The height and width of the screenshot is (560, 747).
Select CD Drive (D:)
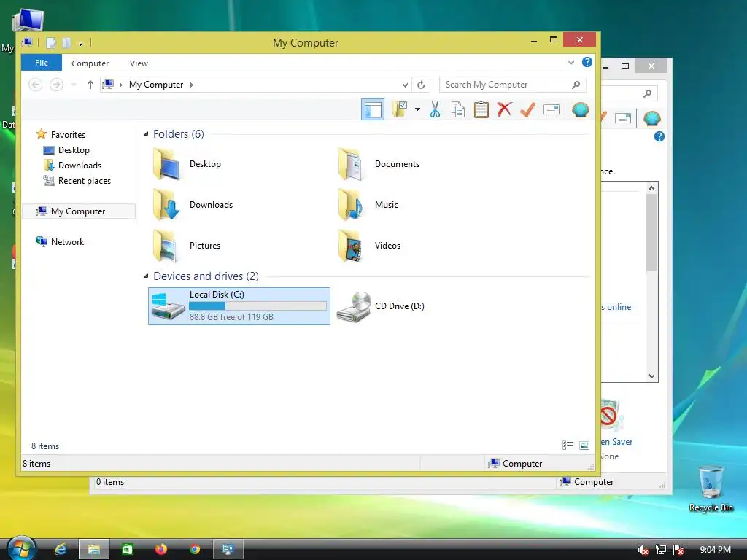[x=380, y=306]
